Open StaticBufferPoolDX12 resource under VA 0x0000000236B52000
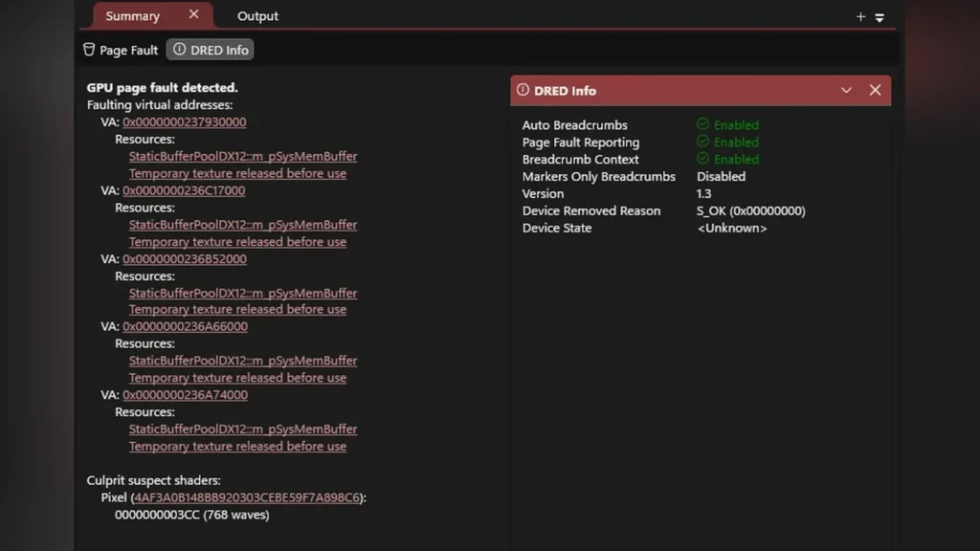Screen dimensions: 980x551 (243, 293)
